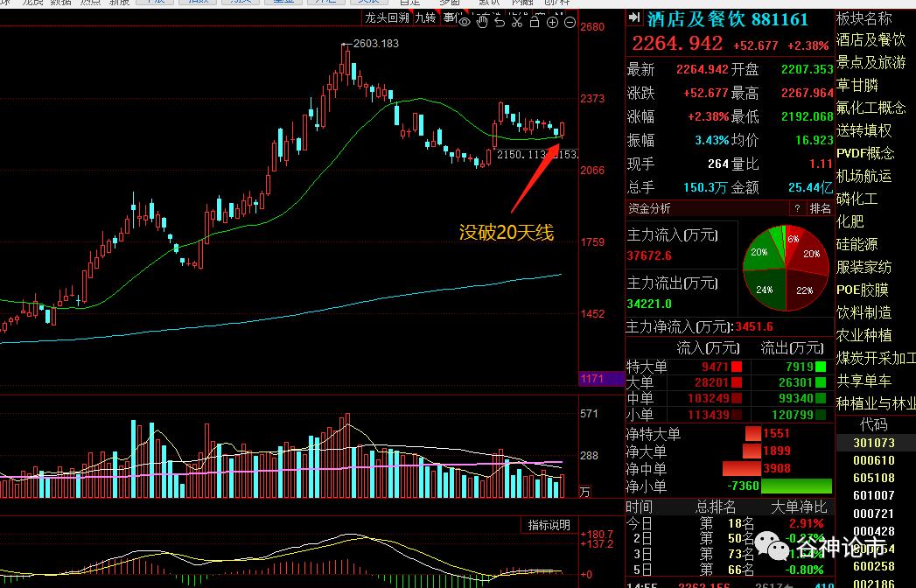This screenshot has width=916, height=588.
Task: Select stock code 000721
Action: tap(874, 514)
